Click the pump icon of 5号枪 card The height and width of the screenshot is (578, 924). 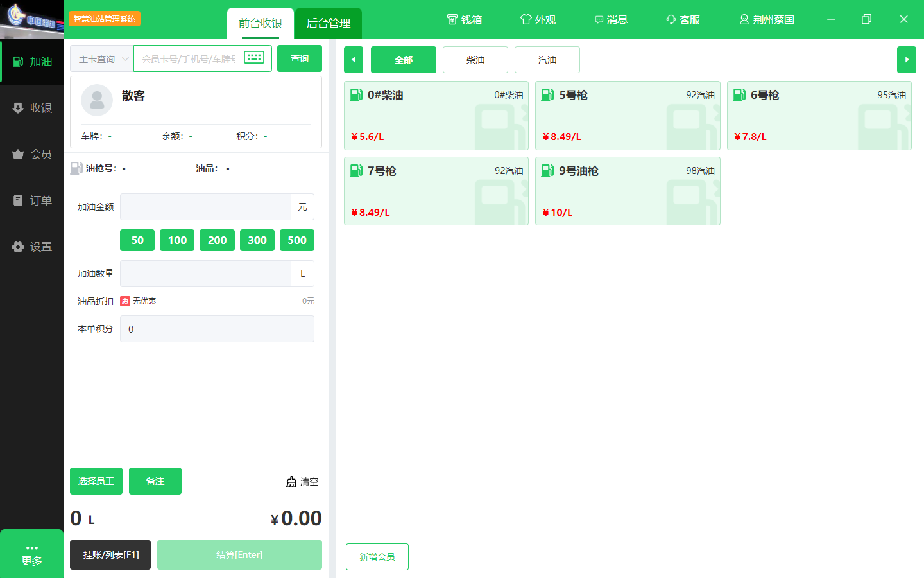click(547, 95)
